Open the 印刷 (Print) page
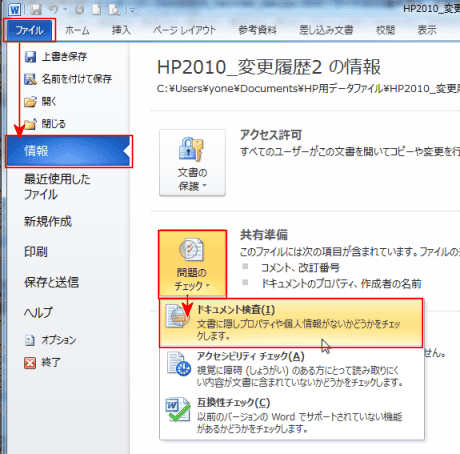 pos(36,252)
